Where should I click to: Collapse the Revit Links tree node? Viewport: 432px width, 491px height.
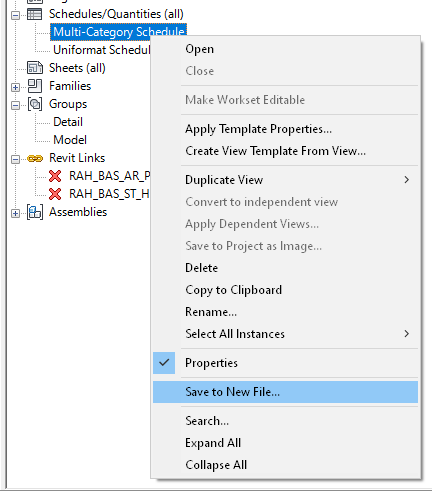15,159
